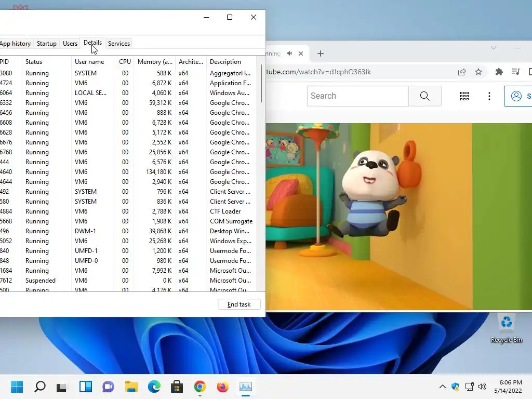Open the clock showing 6:06 PM
The image size is (532, 399).
[x=508, y=387]
